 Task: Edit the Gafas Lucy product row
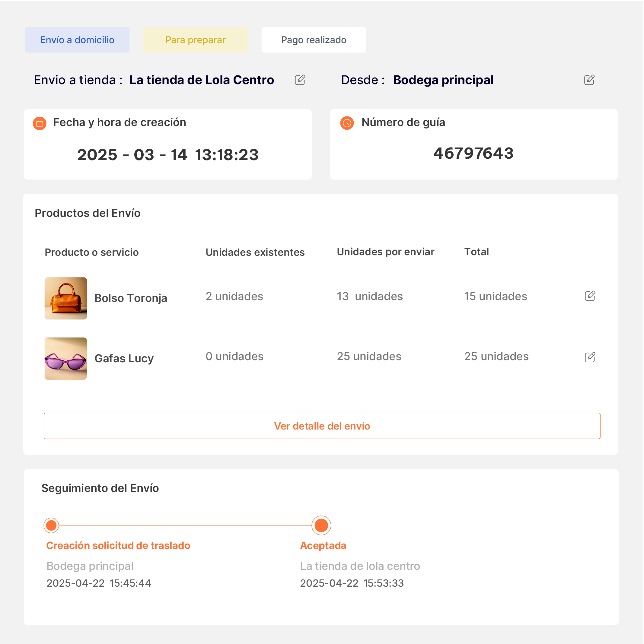590,357
